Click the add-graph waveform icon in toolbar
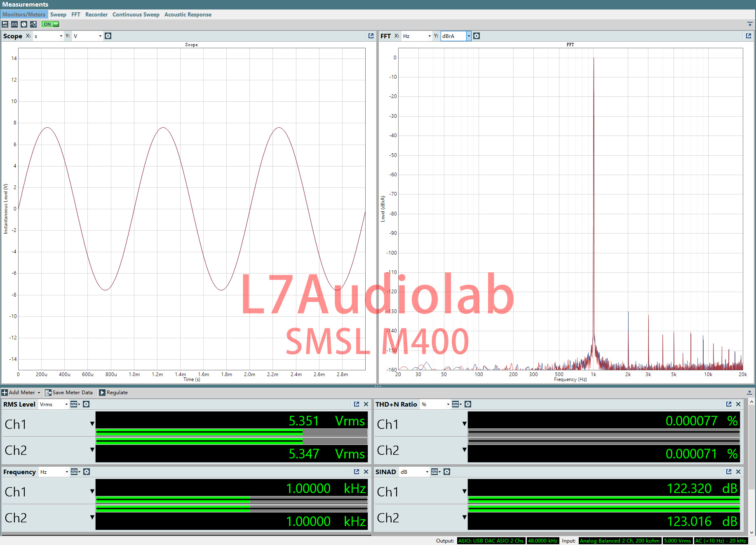The height and width of the screenshot is (545, 756). coord(33,24)
